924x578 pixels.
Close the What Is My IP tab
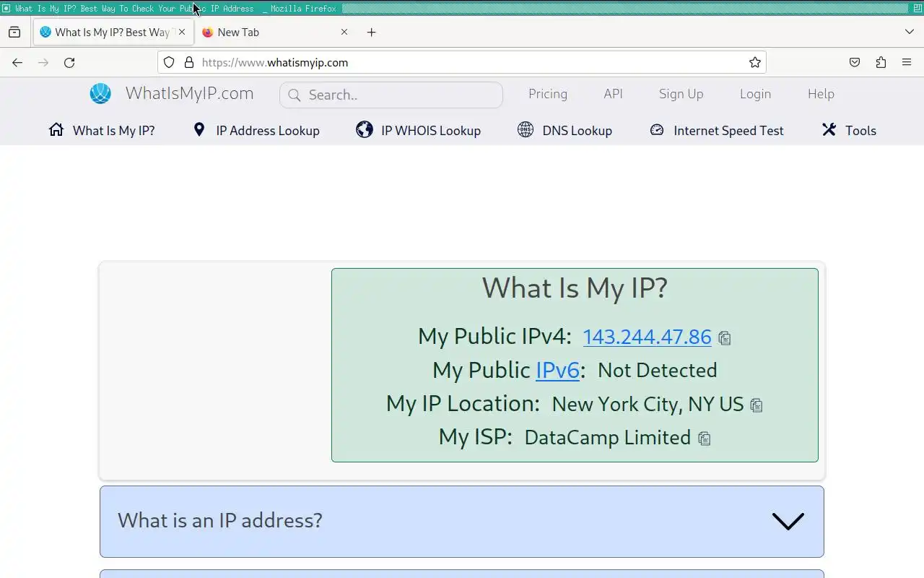[x=182, y=32]
